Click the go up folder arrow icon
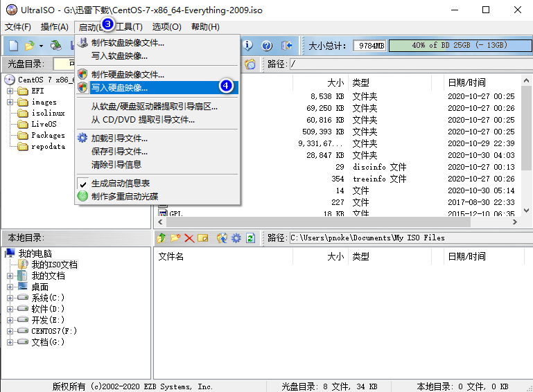Screen dimensions: 533x392 pyautogui.click(x=161, y=238)
